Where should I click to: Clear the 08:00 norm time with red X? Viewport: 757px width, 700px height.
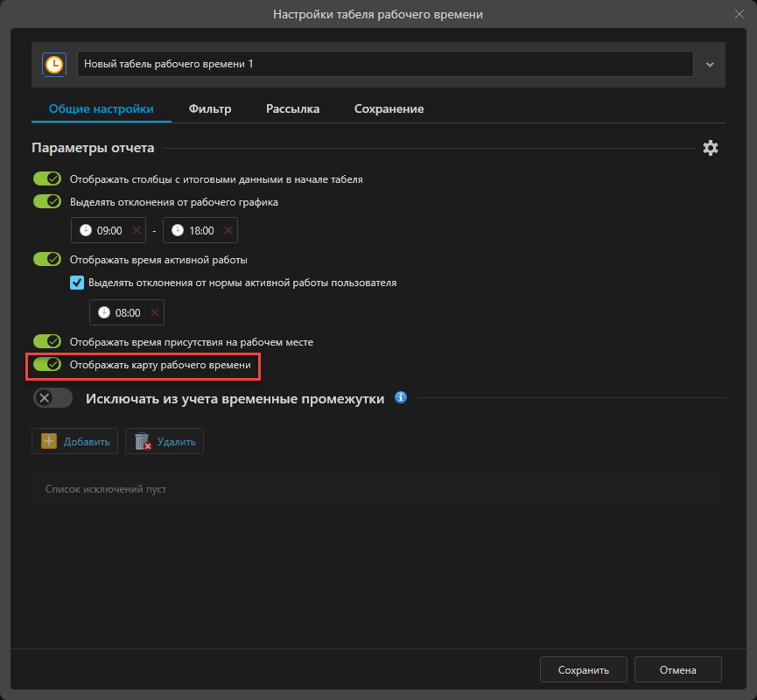coord(155,312)
